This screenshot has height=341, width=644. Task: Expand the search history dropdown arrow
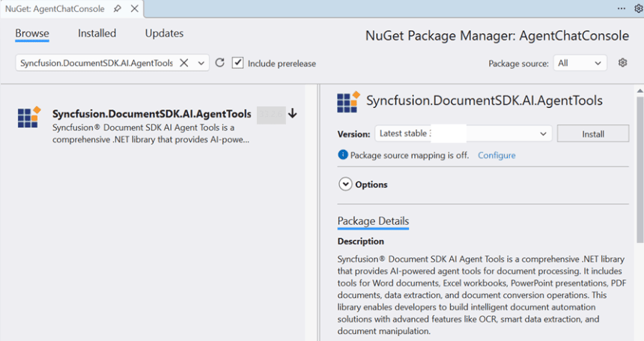[x=201, y=63]
